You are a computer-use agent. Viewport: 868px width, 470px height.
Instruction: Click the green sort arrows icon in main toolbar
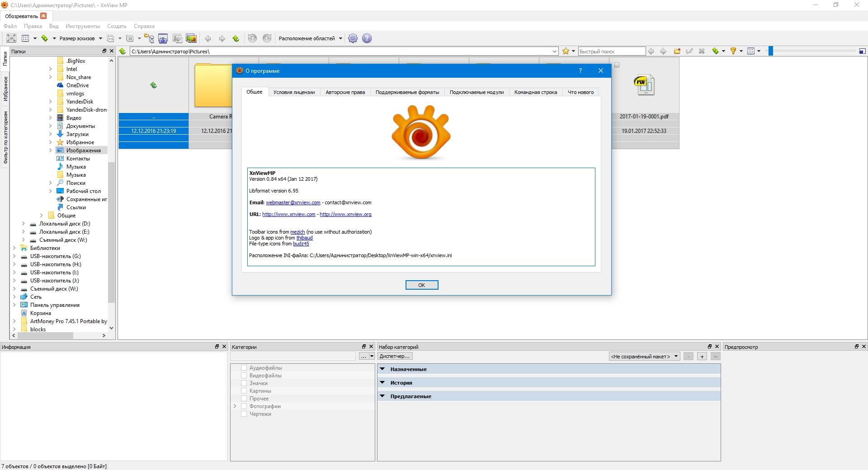44,38
